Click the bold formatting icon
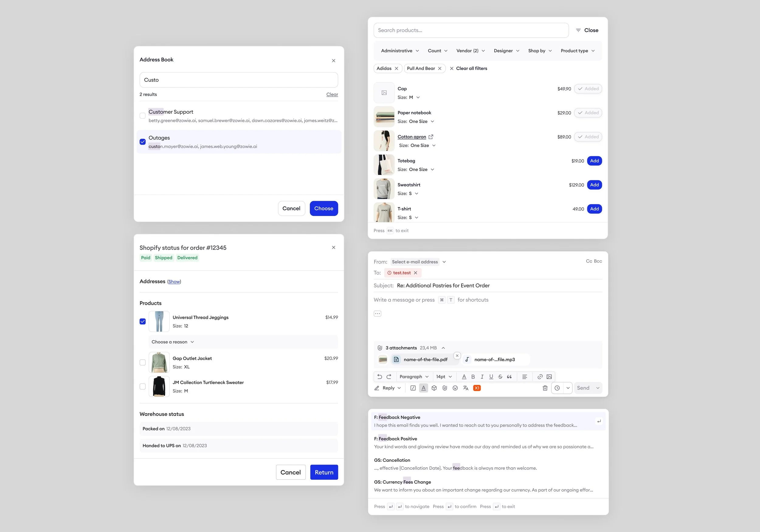The height and width of the screenshot is (532, 760). point(473,376)
